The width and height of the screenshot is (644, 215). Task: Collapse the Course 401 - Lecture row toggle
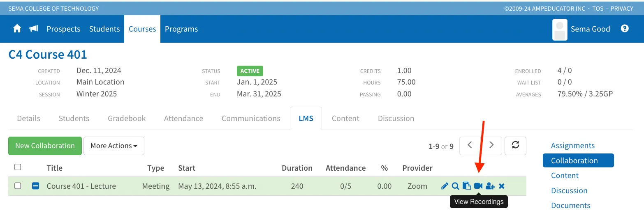point(36,186)
